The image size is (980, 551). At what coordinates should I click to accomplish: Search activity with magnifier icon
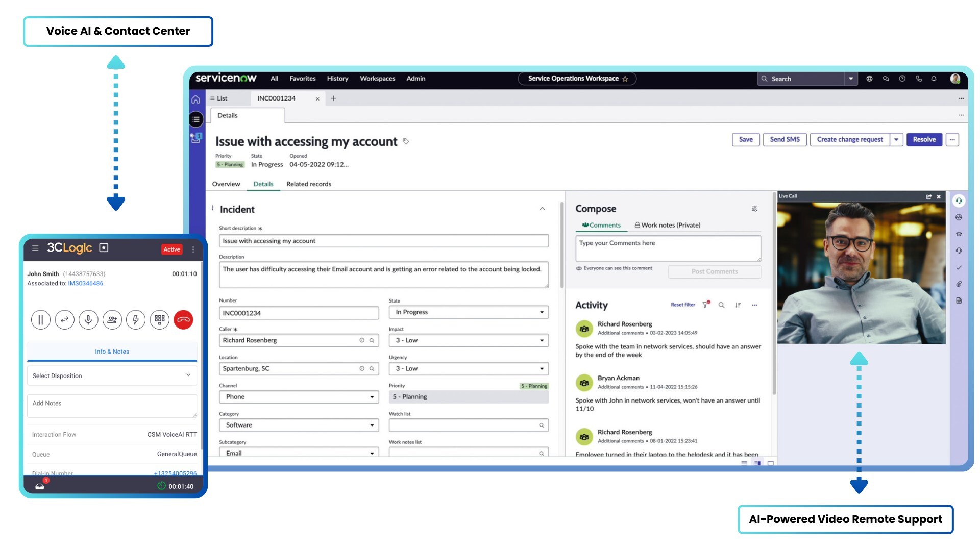point(721,305)
